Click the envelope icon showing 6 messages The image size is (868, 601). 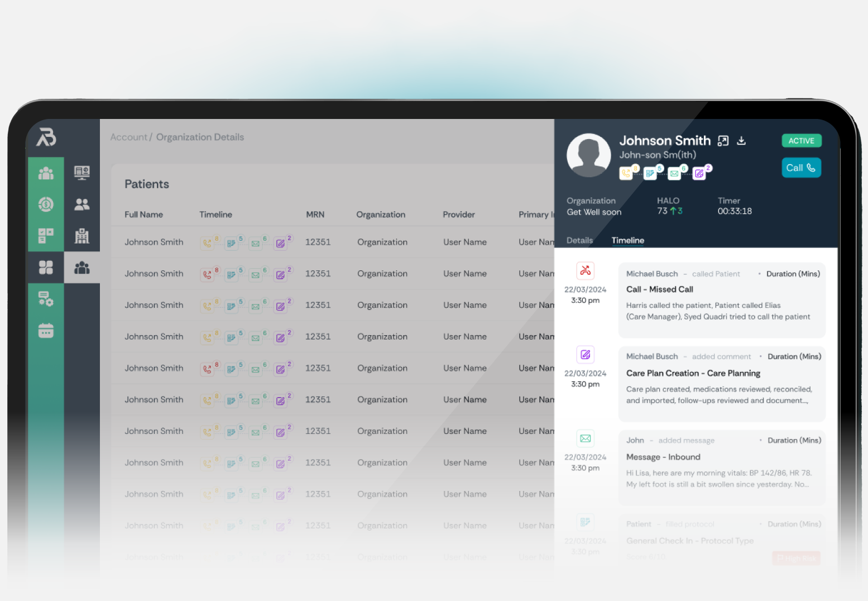pyautogui.click(x=675, y=173)
